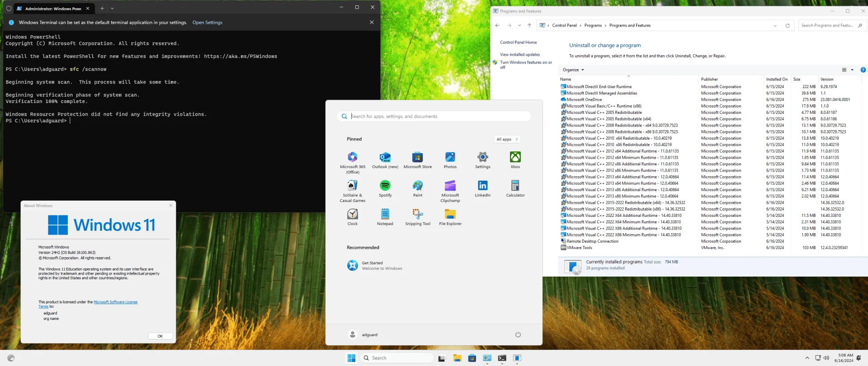Open Settings from the pinned apps

[483, 160]
